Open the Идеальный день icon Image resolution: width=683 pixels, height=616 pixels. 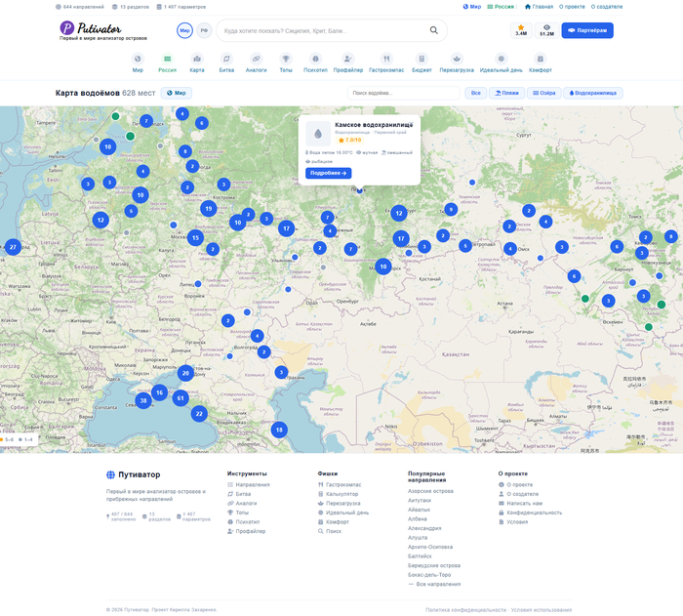[x=501, y=59]
